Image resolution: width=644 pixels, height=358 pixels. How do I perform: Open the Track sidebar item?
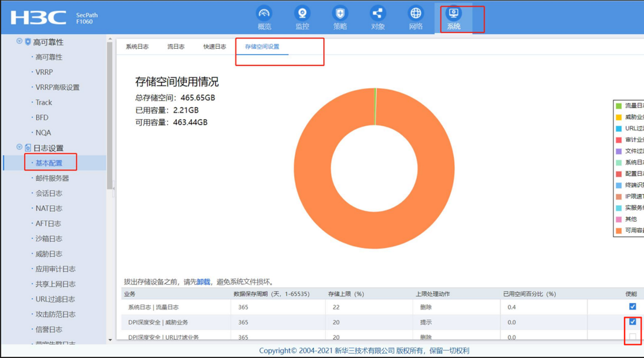click(x=44, y=102)
